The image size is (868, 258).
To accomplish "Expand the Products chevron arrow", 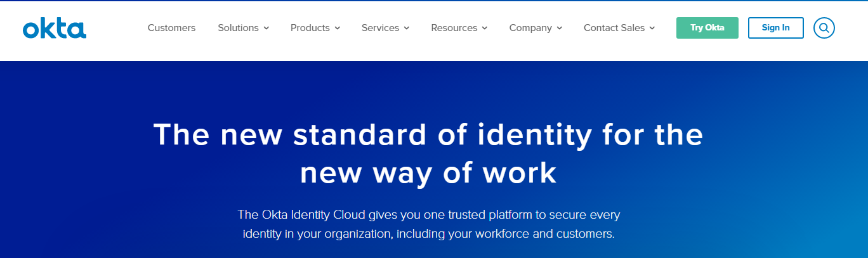I will (338, 28).
